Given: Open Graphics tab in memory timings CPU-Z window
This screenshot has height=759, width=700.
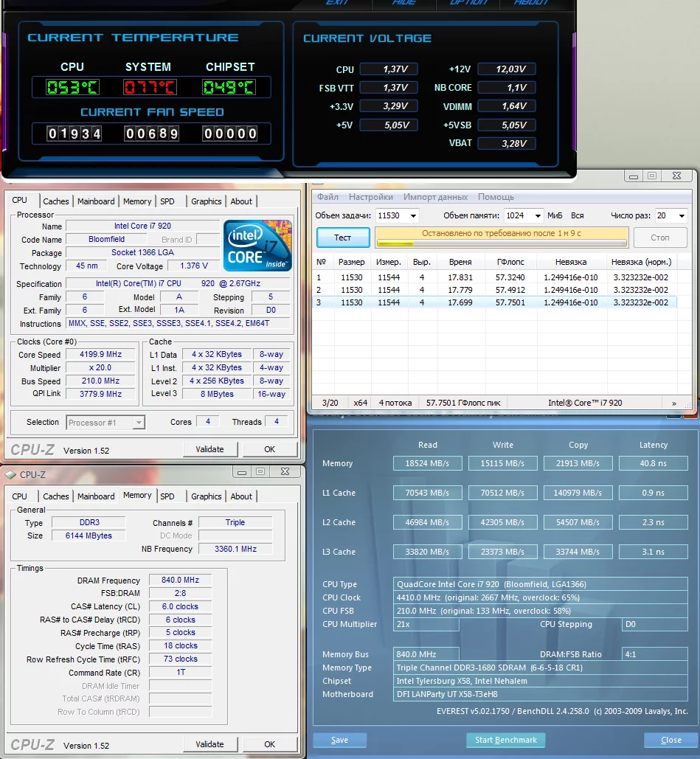Looking at the screenshot, I should pos(207,496).
